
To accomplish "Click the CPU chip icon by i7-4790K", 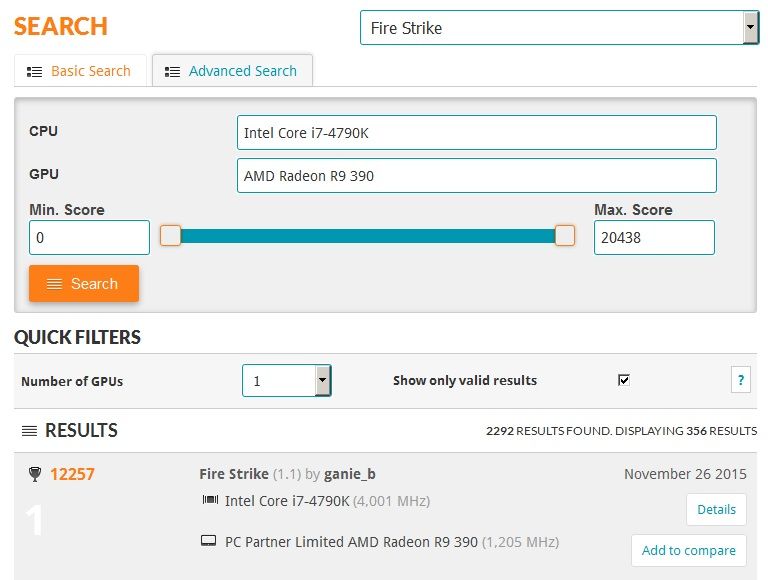I will coord(210,500).
